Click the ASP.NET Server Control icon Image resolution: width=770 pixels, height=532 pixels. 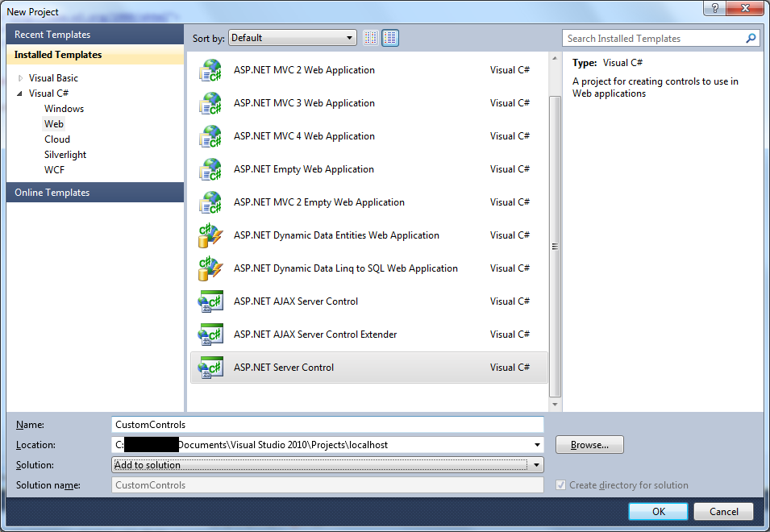coord(210,367)
